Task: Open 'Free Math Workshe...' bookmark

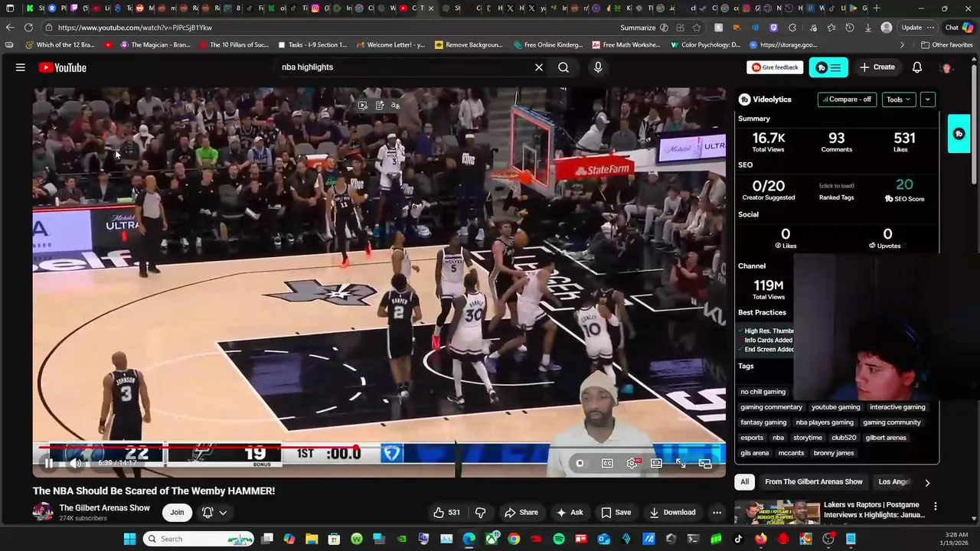Action: click(626, 45)
